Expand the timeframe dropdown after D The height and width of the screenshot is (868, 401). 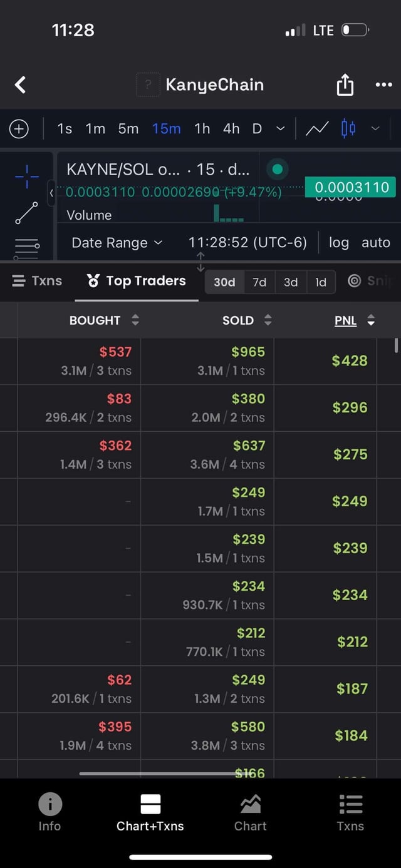pos(280,129)
